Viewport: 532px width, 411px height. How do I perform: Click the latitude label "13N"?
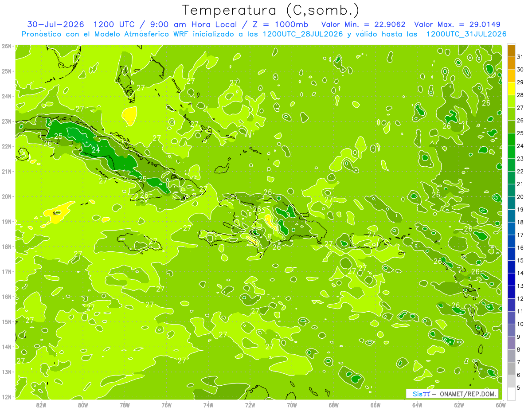pos(6,372)
